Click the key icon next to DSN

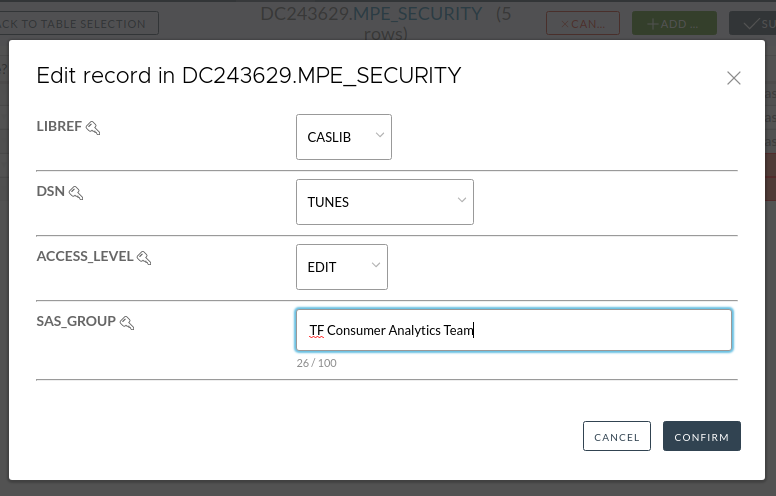[x=76, y=192]
